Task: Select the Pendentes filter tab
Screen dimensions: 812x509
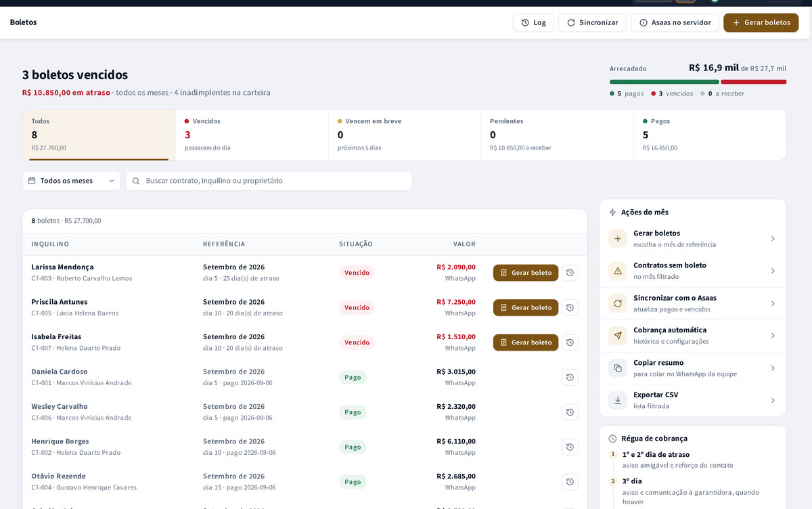Action: [557, 135]
